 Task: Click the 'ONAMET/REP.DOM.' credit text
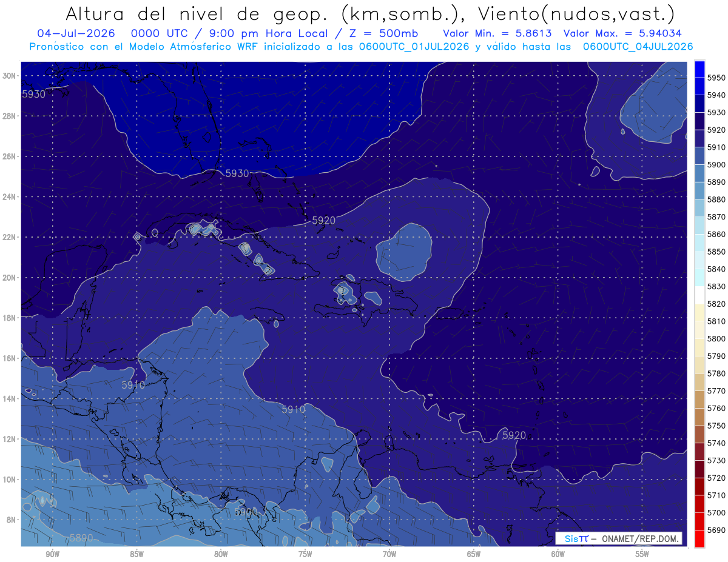click(x=639, y=539)
